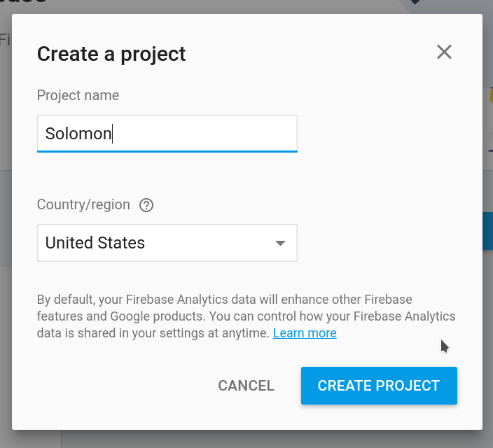The width and height of the screenshot is (493, 448).
Task: Click the 'Create a project' dialog title
Action: [x=111, y=53]
